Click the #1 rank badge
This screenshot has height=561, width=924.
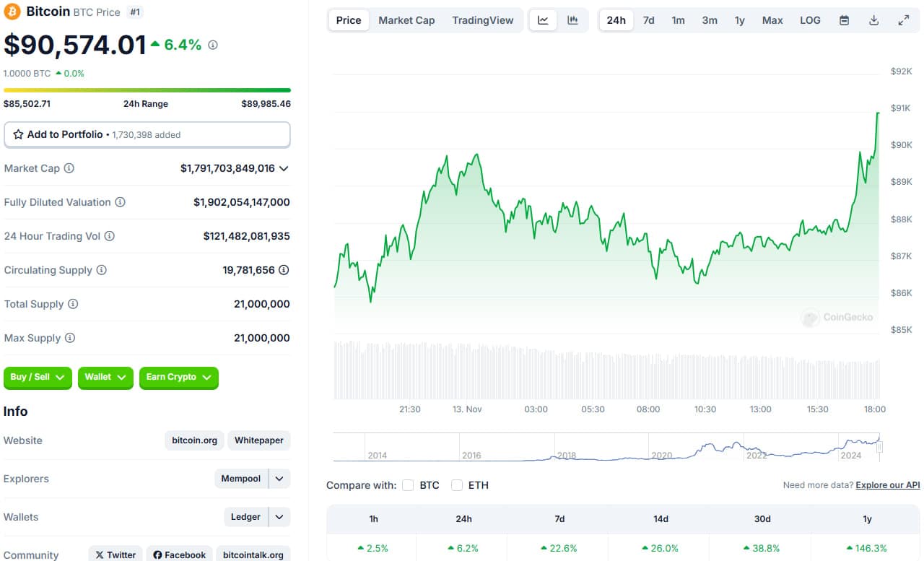pyautogui.click(x=134, y=12)
